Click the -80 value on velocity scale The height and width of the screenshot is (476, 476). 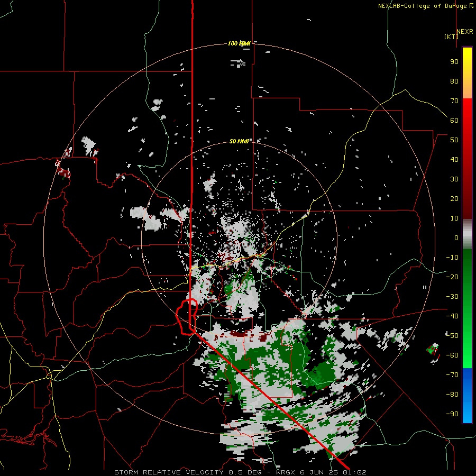pyautogui.click(x=452, y=395)
